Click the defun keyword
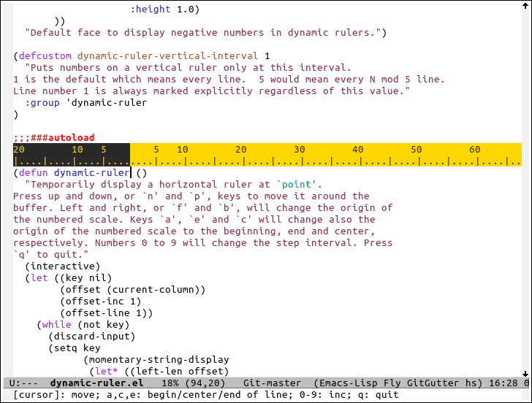 coord(34,173)
